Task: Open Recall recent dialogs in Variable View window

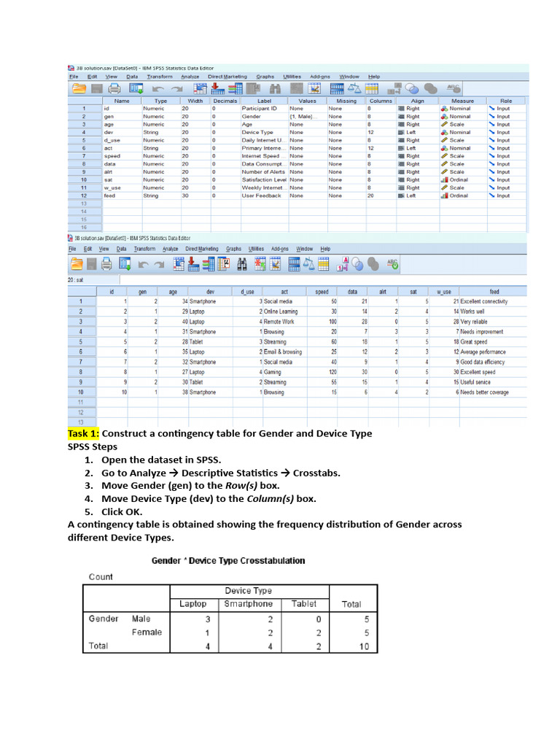Action: click(136, 88)
